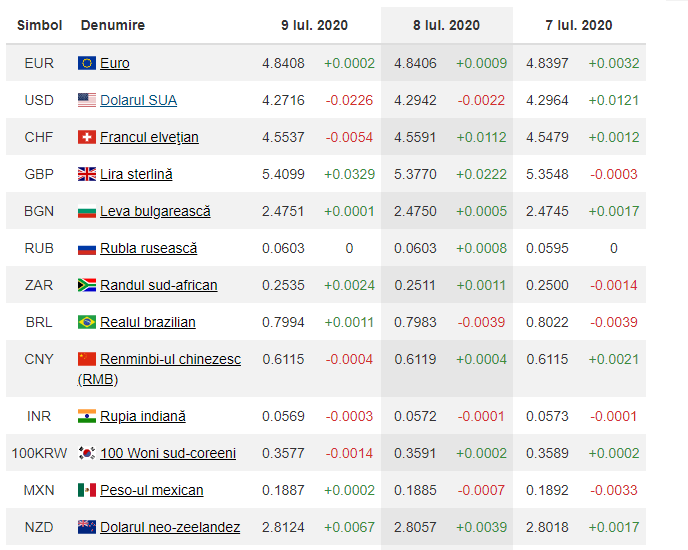Click the South Korean flag icon
This screenshot has width=688, height=550.
coord(87,453)
